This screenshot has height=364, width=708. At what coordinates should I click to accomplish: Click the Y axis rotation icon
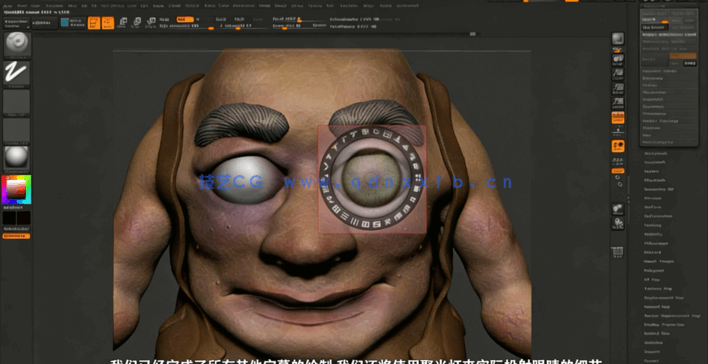[617, 177]
